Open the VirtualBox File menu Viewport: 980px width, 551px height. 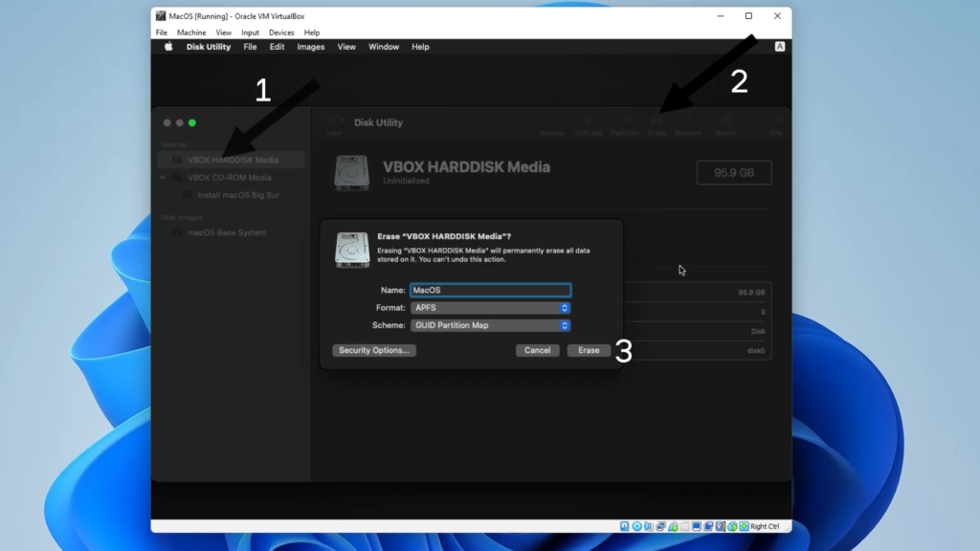[161, 33]
